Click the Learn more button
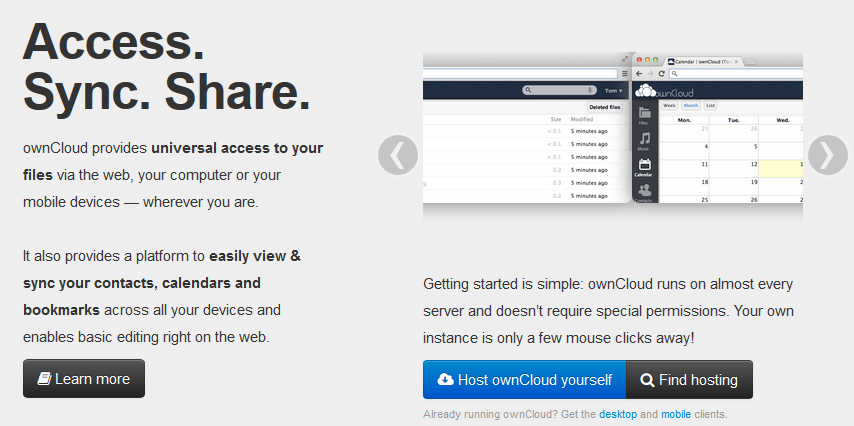 [84, 379]
